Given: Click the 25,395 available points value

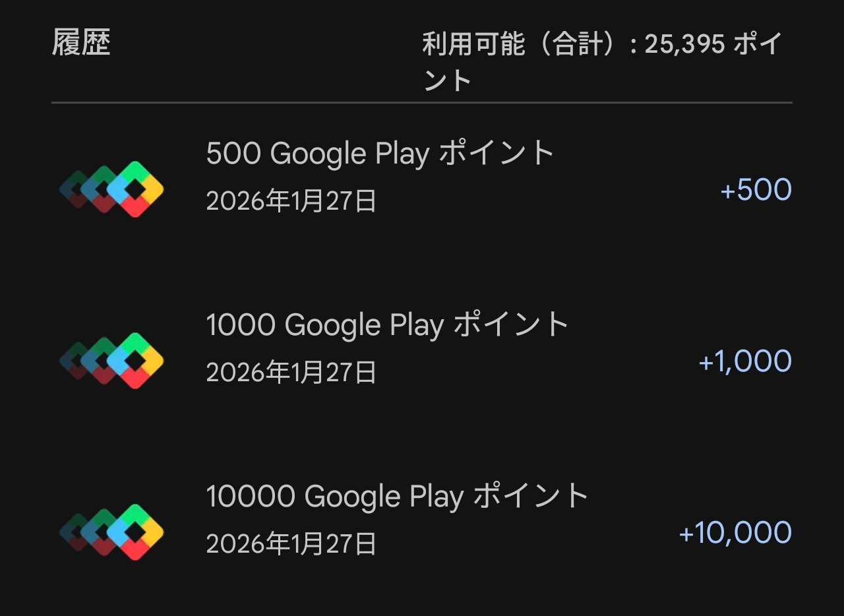Looking at the screenshot, I should click(x=684, y=45).
